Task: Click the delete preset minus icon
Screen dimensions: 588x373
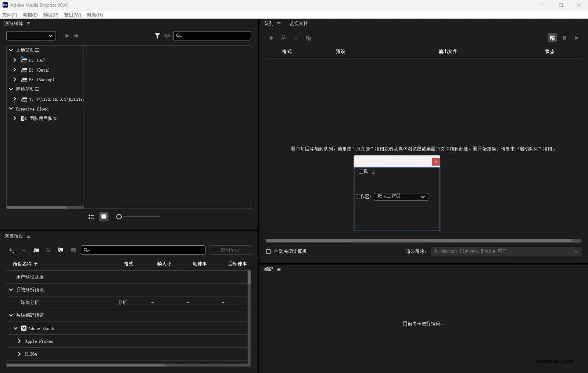Action: click(x=24, y=250)
